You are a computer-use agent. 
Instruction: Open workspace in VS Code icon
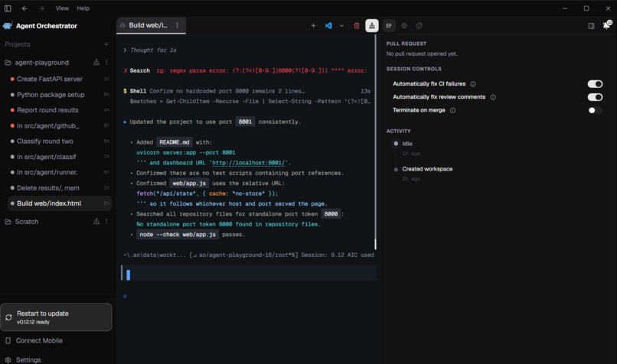click(x=328, y=26)
